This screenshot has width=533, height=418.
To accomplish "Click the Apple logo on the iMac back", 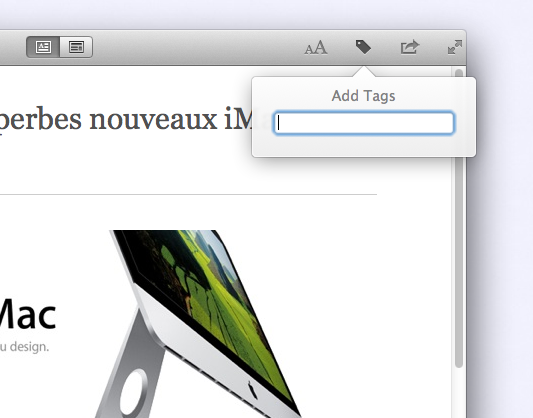I will tap(252, 390).
